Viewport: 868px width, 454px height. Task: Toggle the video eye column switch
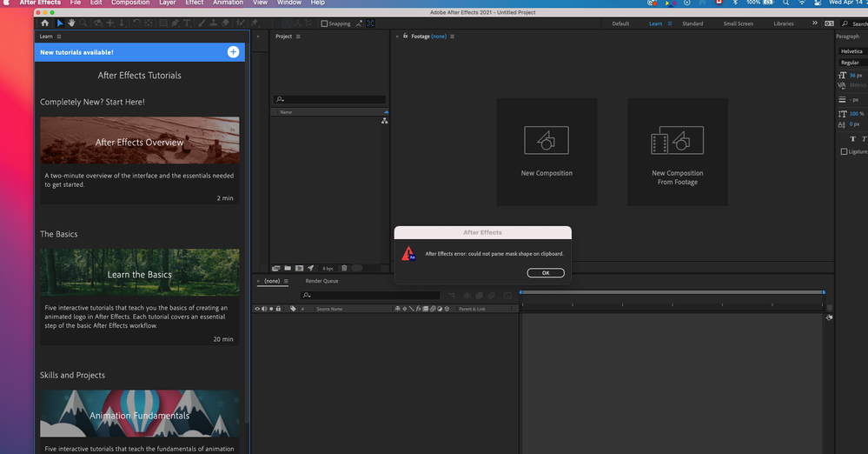257,309
